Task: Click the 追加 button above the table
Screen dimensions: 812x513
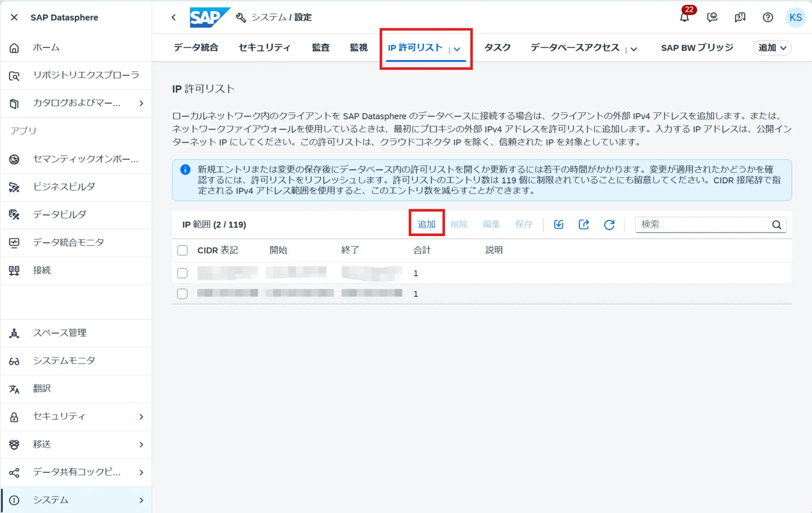Action: (426, 224)
